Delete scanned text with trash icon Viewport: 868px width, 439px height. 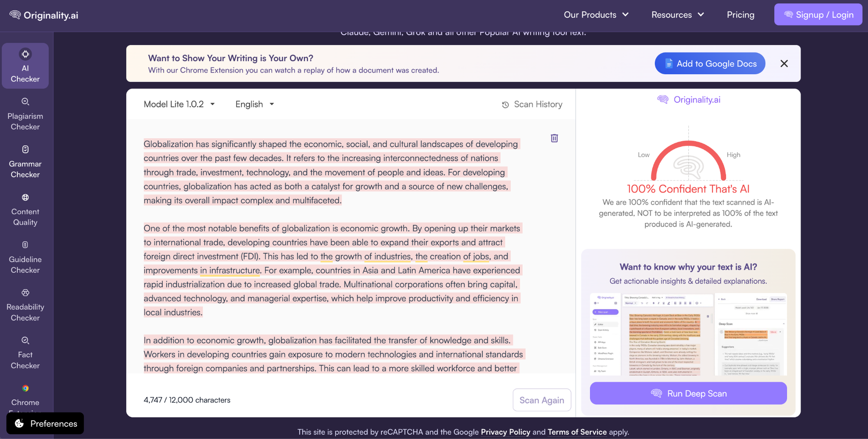[554, 138]
